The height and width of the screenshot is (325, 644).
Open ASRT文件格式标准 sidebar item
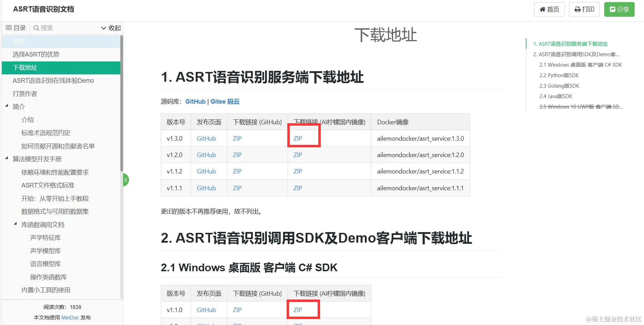(x=48, y=185)
